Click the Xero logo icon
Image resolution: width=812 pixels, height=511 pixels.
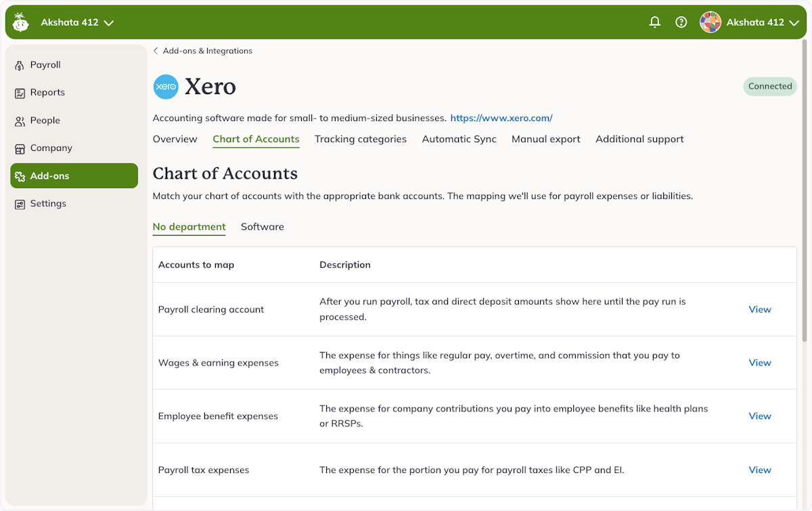point(166,87)
